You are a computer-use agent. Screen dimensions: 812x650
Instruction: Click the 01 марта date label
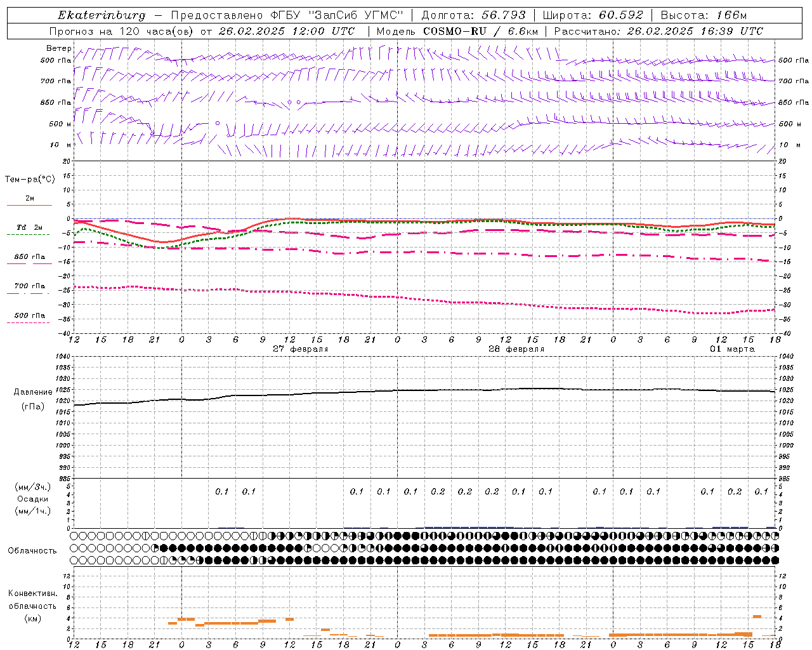pos(732,349)
